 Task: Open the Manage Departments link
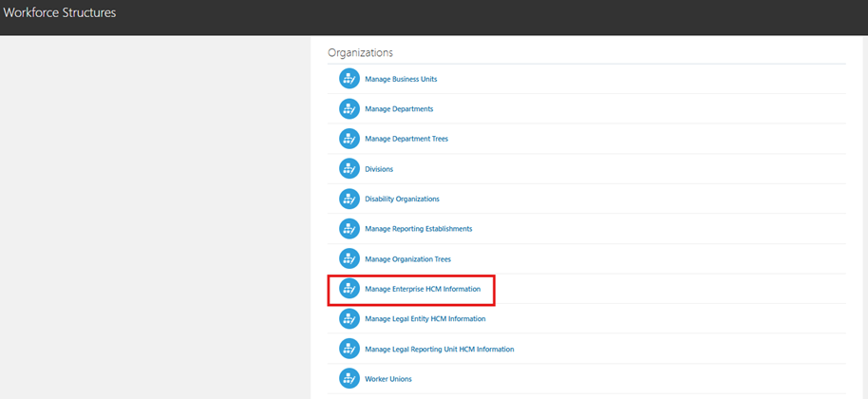[x=399, y=109]
